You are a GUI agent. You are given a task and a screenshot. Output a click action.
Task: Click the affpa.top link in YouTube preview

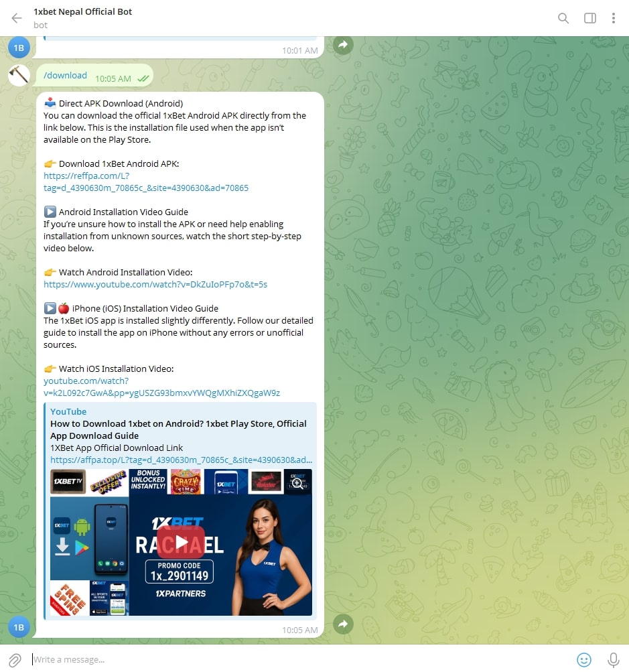pos(181,460)
